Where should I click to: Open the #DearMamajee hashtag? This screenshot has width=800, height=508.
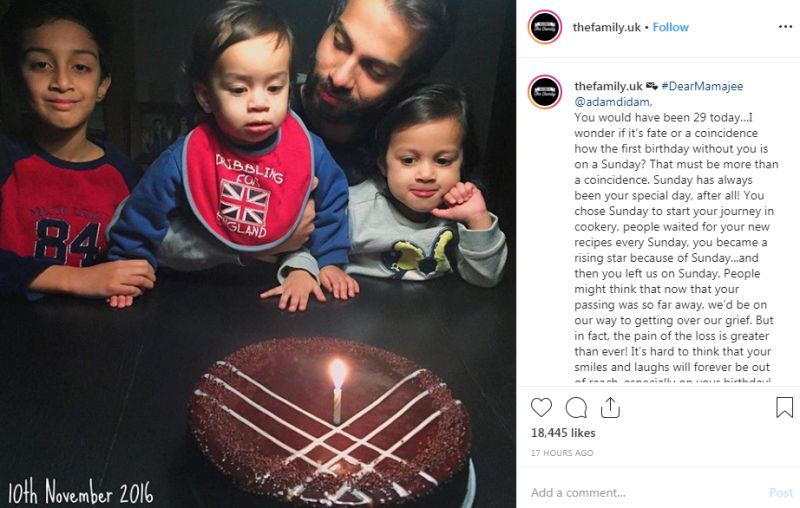(x=702, y=86)
